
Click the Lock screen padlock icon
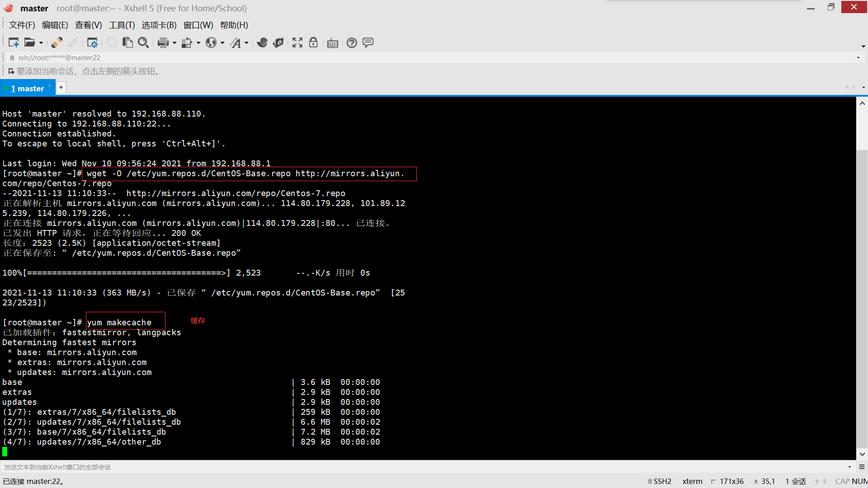click(x=313, y=42)
